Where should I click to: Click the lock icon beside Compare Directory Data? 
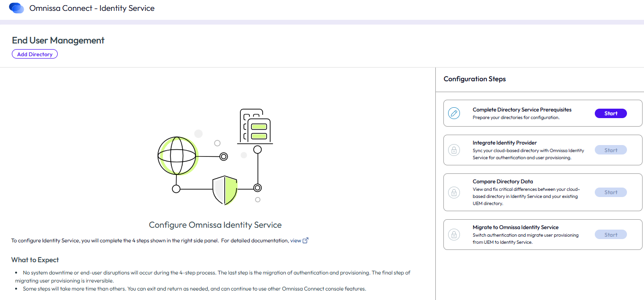click(454, 192)
